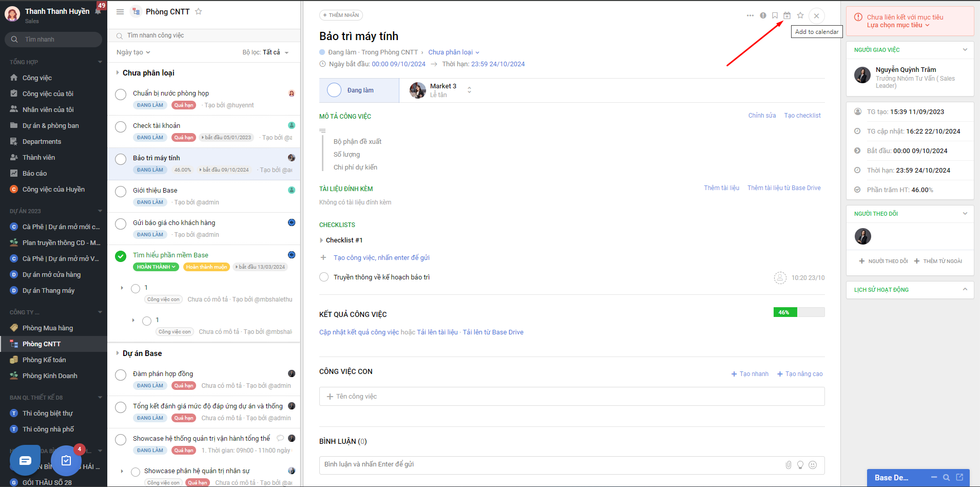The width and height of the screenshot is (980, 487).
Task: Attach a file to the comment
Action: (789, 465)
